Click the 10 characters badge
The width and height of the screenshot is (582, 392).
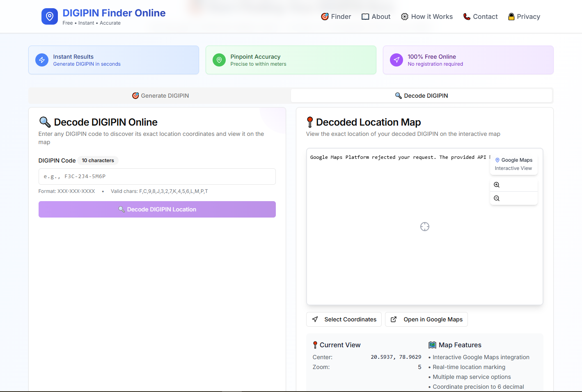[x=98, y=160]
